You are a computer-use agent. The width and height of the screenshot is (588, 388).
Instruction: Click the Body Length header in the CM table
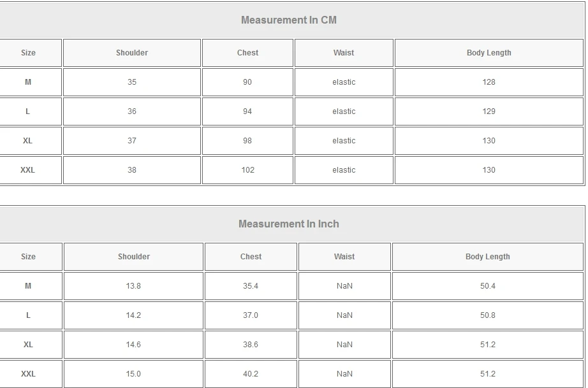click(x=489, y=53)
